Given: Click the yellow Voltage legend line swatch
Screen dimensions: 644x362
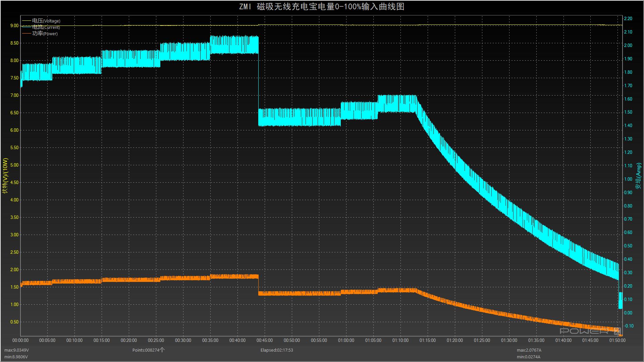Looking at the screenshot, I should click(x=26, y=21).
